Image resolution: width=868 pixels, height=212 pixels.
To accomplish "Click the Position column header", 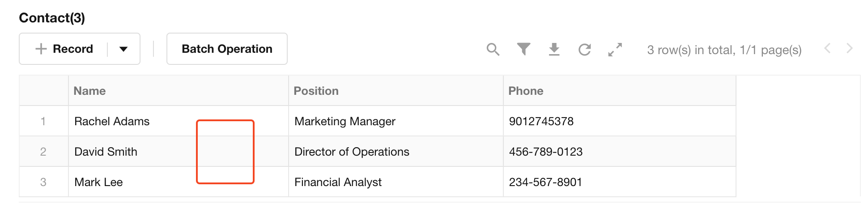I will coord(316,91).
